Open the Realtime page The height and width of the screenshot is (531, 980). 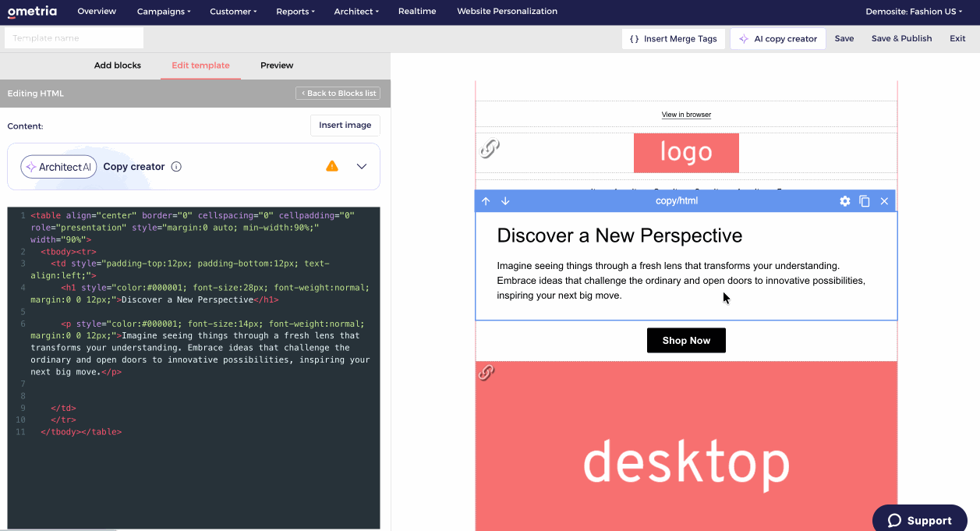pos(417,12)
